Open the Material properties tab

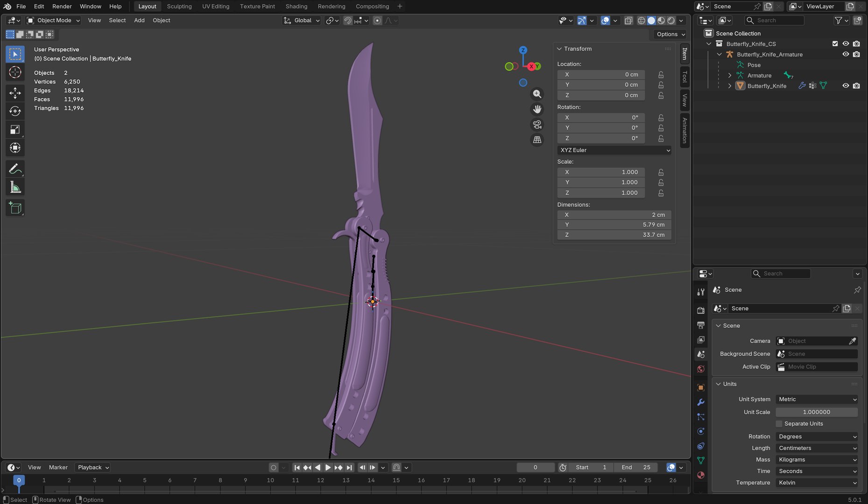[x=700, y=475]
